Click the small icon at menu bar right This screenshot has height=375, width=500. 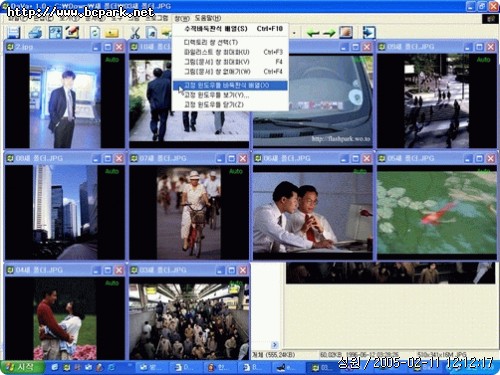coord(490,19)
